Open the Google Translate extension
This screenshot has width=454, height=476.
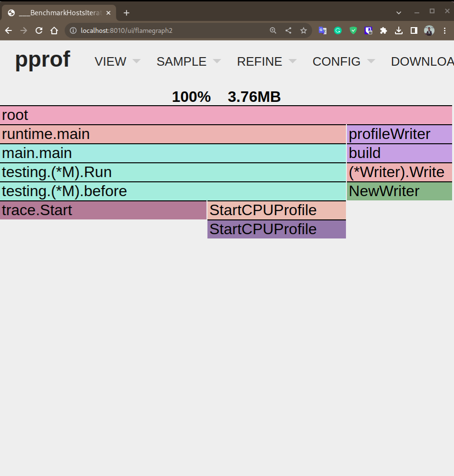tap(323, 30)
